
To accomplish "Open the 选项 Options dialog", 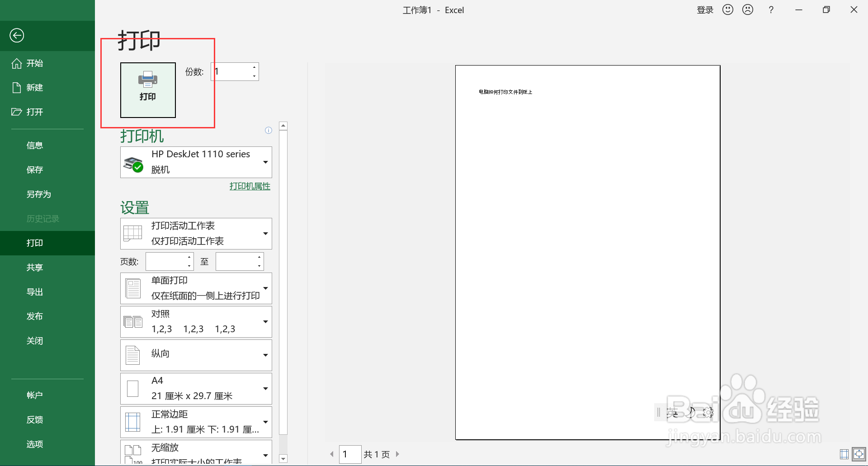I will tap(47, 444).
